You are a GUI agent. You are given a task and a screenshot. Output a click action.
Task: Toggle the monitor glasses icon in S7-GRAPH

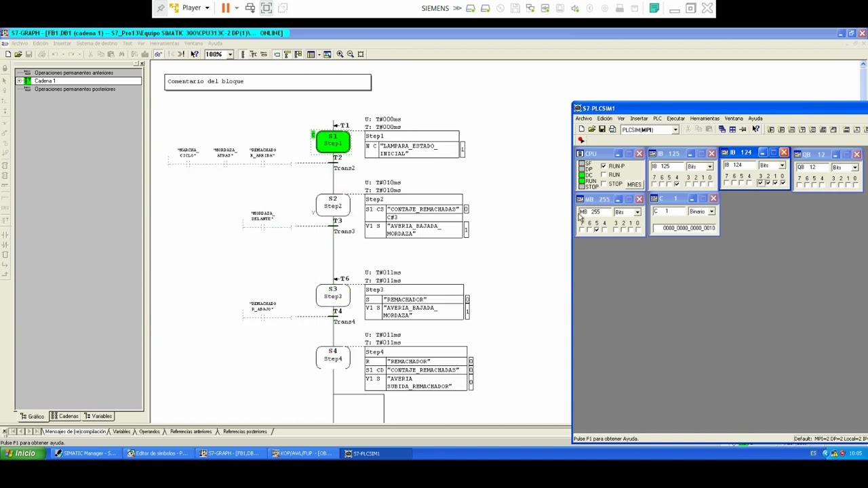click(158, 54)
